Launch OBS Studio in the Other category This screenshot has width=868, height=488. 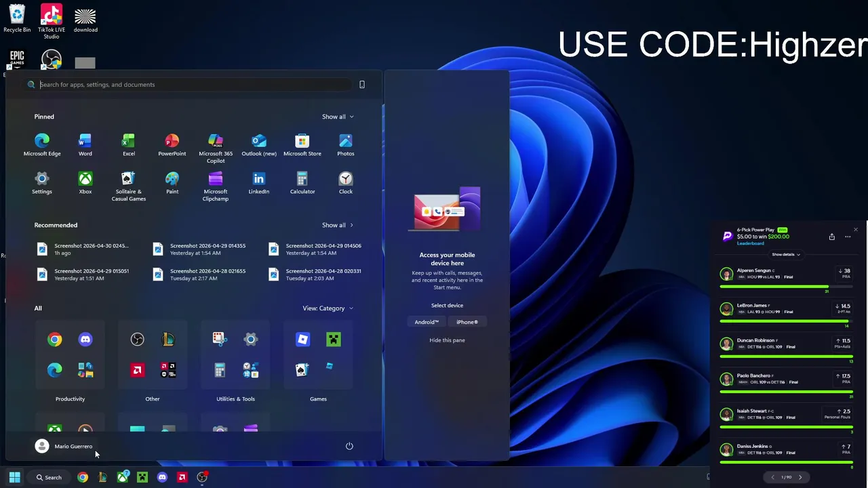click(x=138, y=340)
